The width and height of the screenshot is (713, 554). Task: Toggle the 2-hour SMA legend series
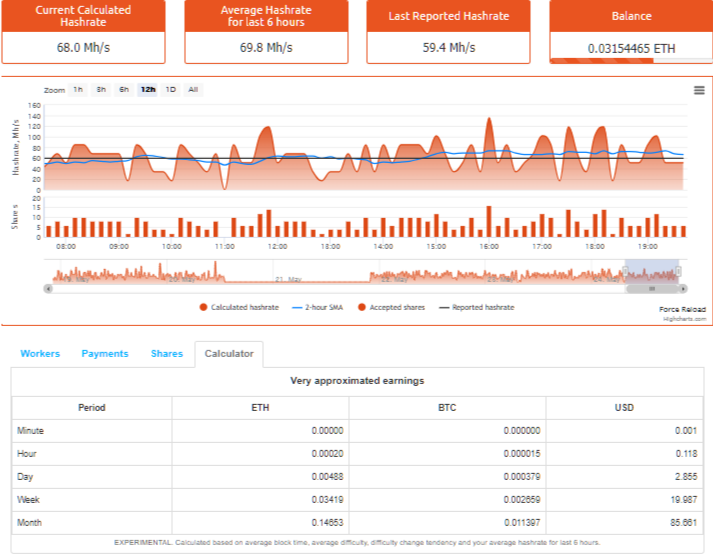pyautogui.click(x=317, y=307)
